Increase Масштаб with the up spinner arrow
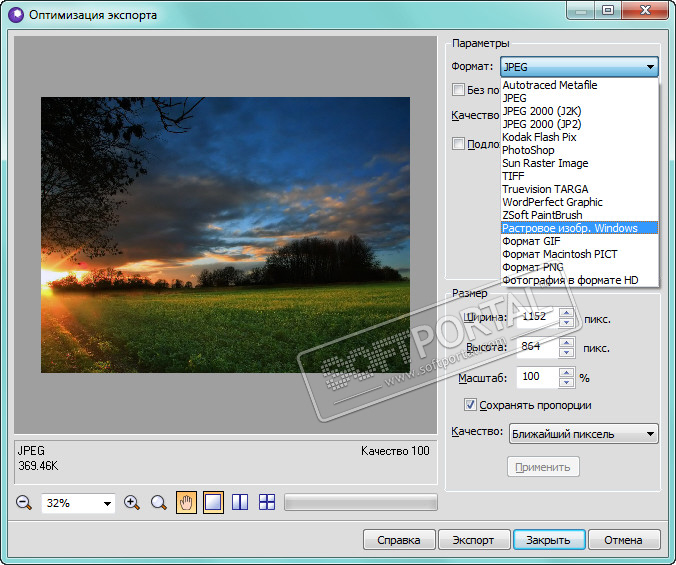 coord(566,372)
